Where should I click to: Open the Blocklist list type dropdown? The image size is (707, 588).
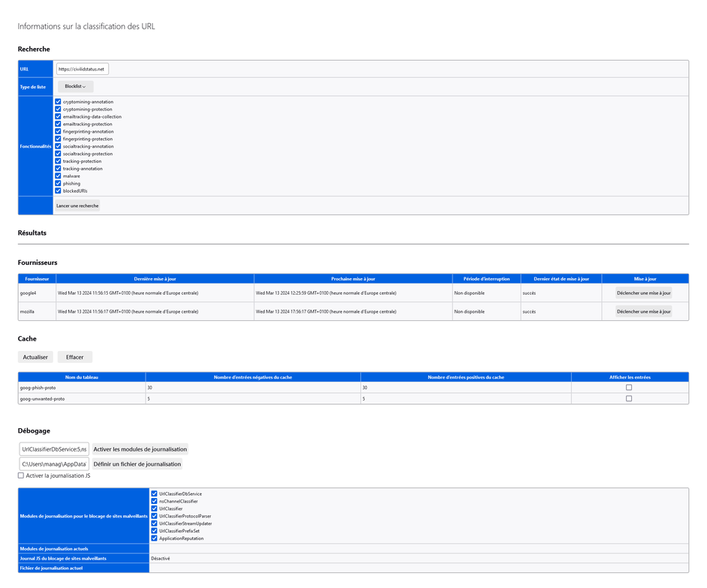click(x=75, y=86)
